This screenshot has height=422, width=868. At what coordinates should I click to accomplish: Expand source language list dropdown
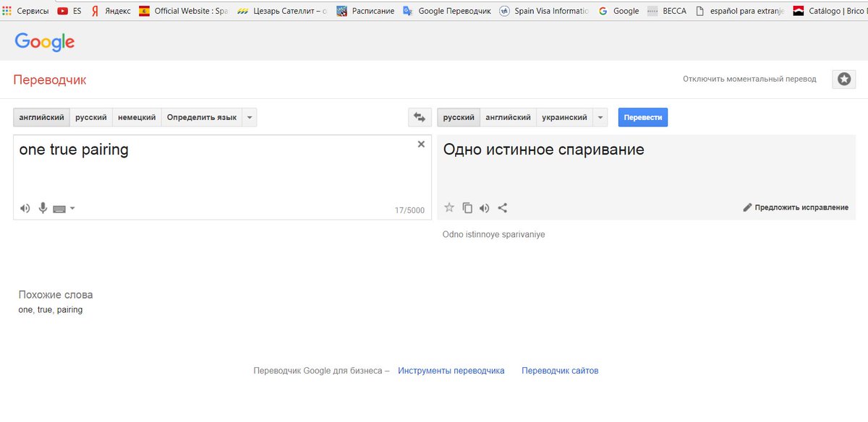[x=250, y=117]
